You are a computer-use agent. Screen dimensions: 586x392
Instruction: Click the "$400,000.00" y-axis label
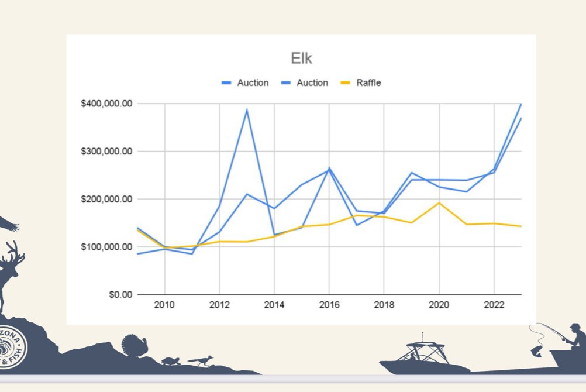point(106,104)
